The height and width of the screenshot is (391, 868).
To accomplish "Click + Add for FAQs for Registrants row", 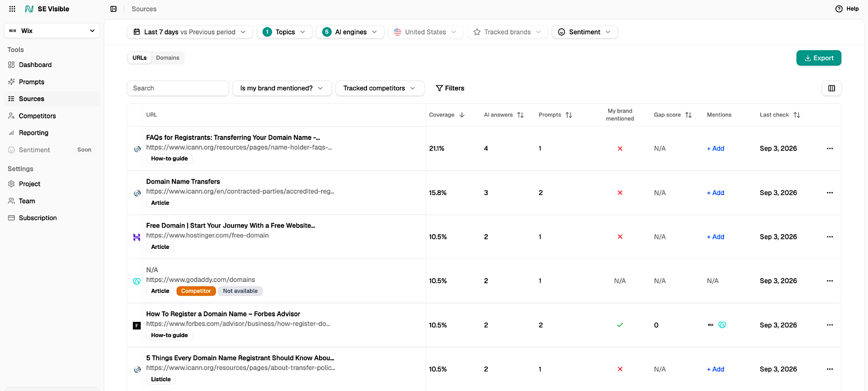I will (x=716, y=149).
